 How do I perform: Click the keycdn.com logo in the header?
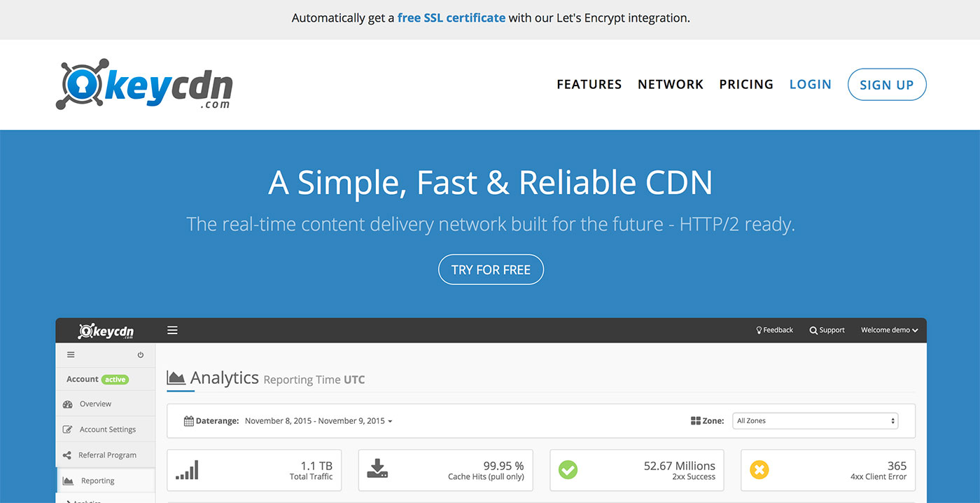[144, 84]
